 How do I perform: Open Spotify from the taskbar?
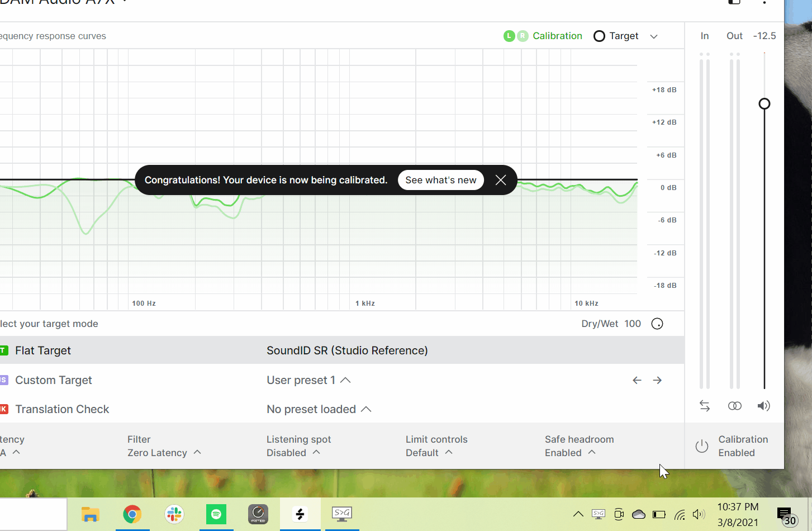pos(216,514)
